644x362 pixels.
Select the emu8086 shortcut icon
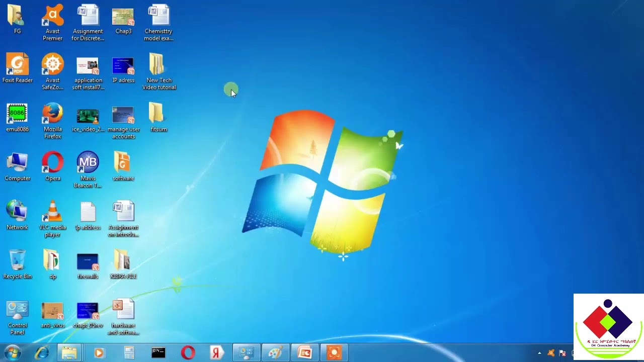17,118
